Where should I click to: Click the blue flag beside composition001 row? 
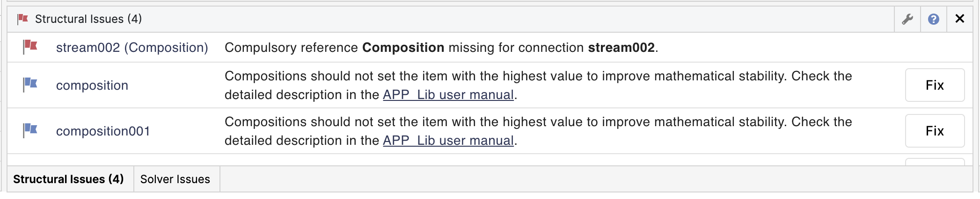tap(30, 130)
